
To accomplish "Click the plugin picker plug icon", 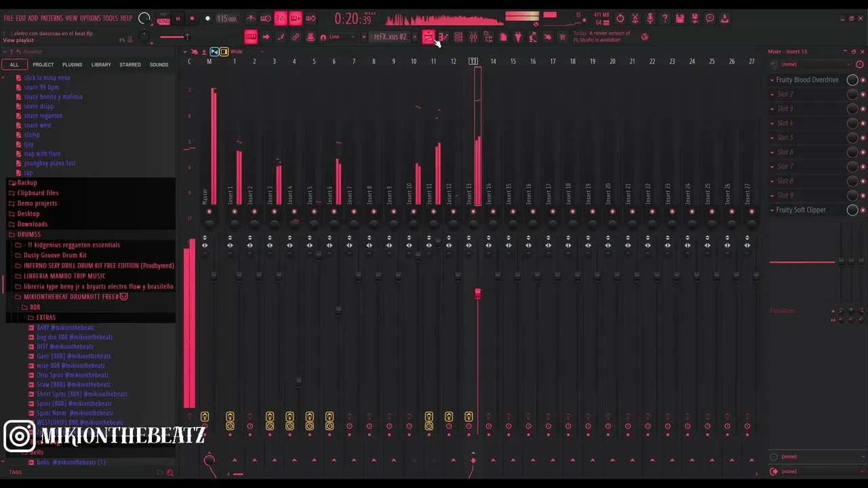I will tap(518, 37).
